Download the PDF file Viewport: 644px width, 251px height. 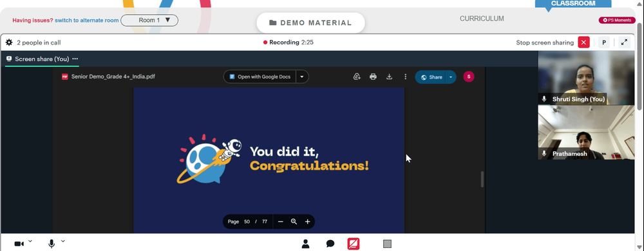tap(389, 77)
